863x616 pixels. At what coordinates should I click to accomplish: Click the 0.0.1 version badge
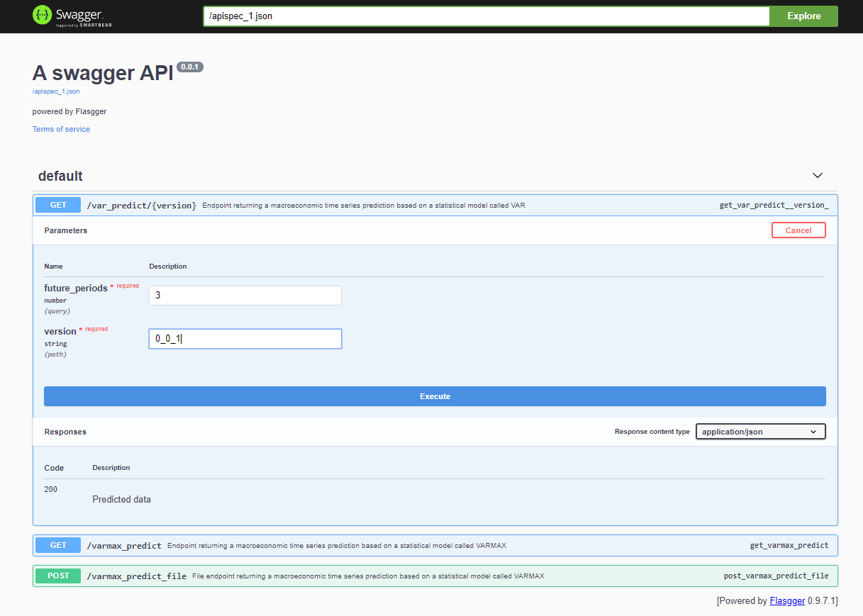point(190,67)
